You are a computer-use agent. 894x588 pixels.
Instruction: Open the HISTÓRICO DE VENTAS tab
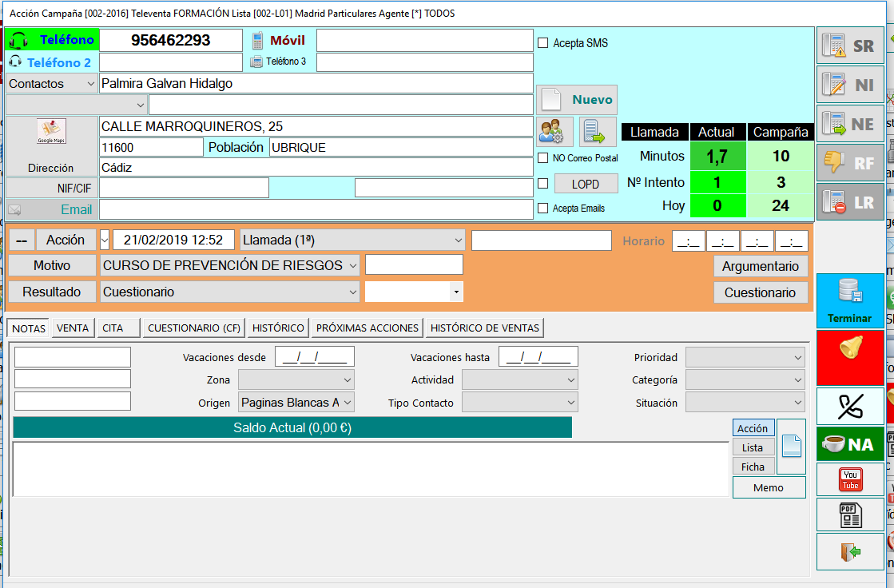(x=485, y=328)
